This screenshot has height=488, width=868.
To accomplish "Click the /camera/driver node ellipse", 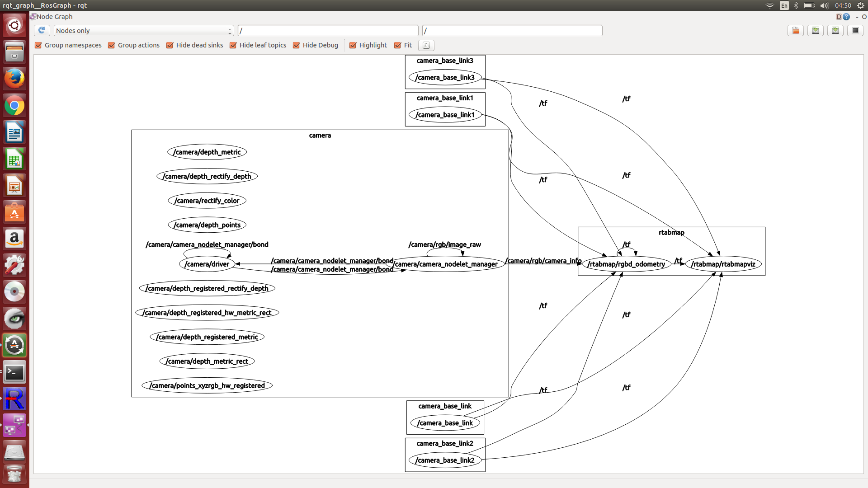I will 207,264.
